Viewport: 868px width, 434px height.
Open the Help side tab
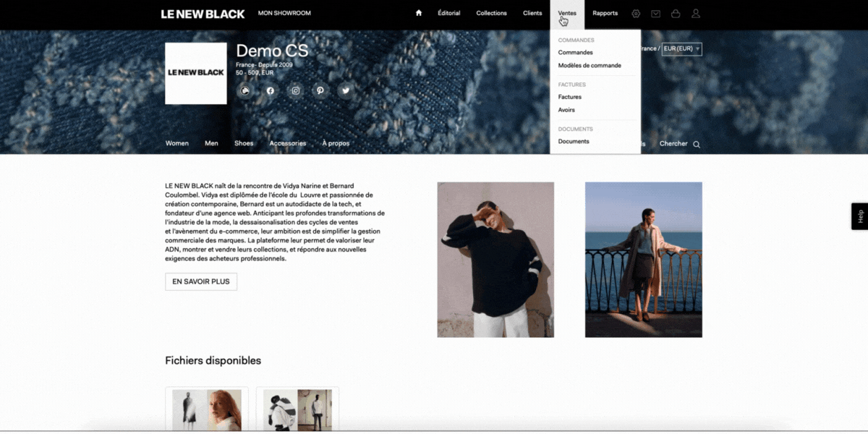[860, 216]
